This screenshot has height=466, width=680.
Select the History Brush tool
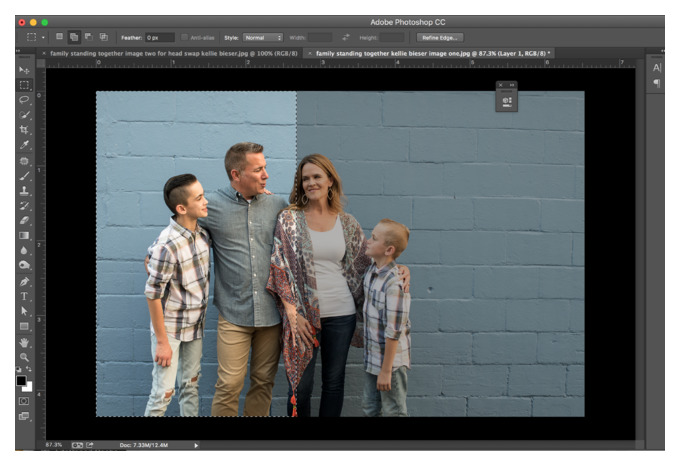pos(24,205)
